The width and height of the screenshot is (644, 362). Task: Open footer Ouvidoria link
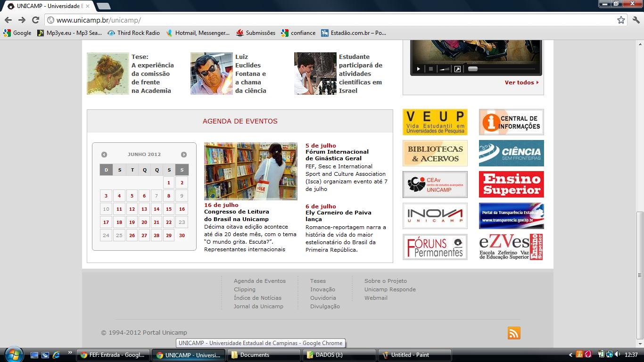(323, 298)
